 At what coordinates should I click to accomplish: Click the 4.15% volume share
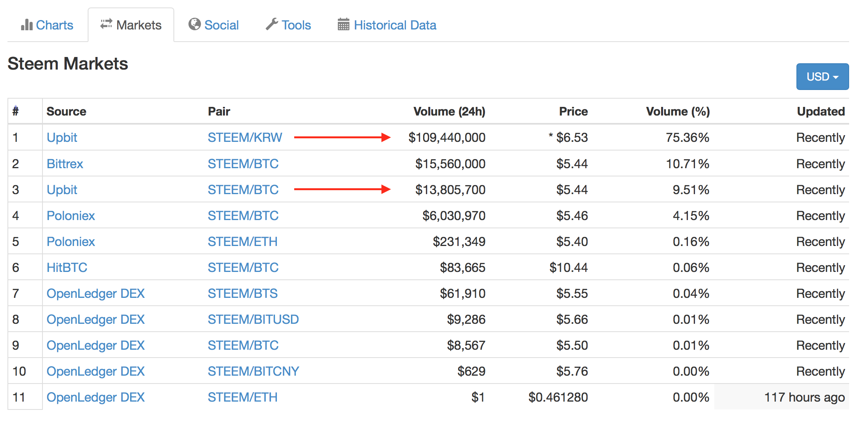[x=691, y=216]
